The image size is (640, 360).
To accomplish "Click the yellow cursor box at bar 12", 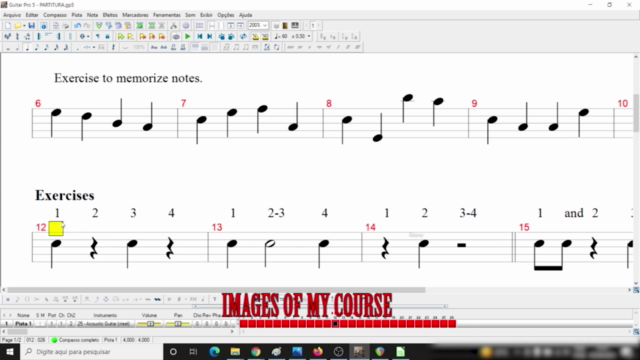I will [56, 229].
